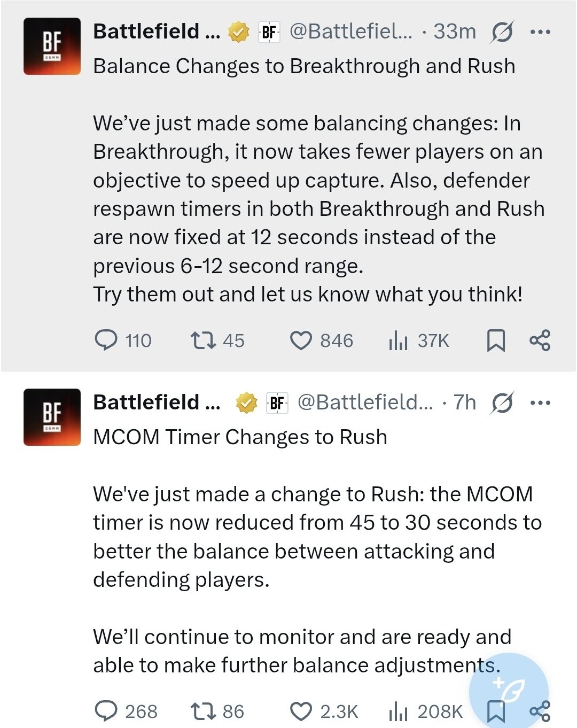Compose a new post with floating button
This screenshot has width=577, height=728.
pos(509,691)
